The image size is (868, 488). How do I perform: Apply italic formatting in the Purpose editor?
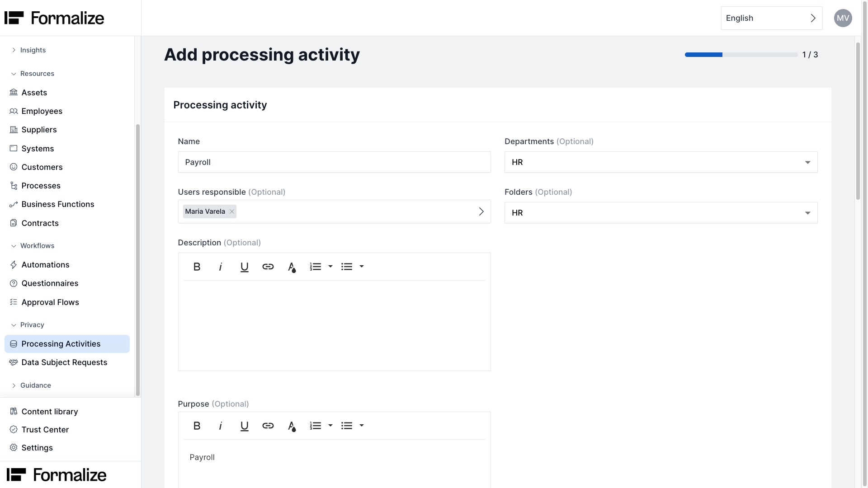[220, 425]
